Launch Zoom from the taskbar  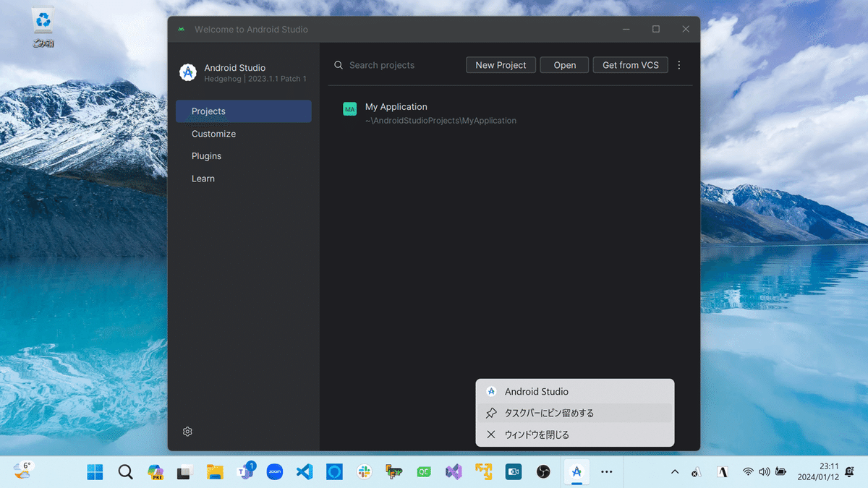tap(275, 472)
